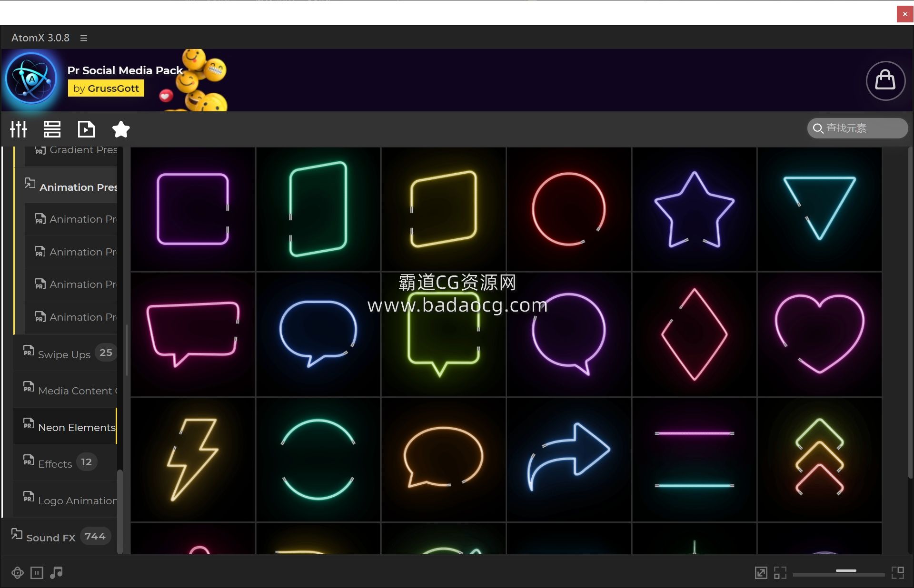Select the red neon diamond thumbnail
The width and height of the screenshot is (914, 588).
pyautogui.click(x=694, y=334)
